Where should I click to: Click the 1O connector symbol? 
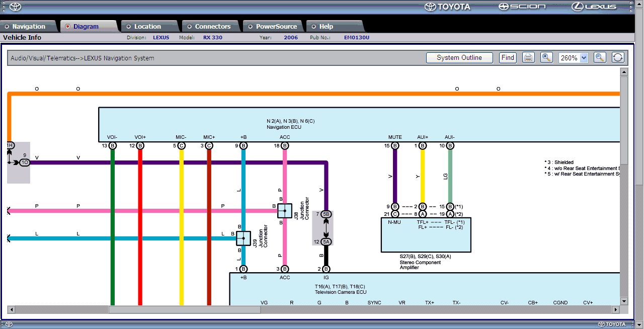tap(25, 162)
